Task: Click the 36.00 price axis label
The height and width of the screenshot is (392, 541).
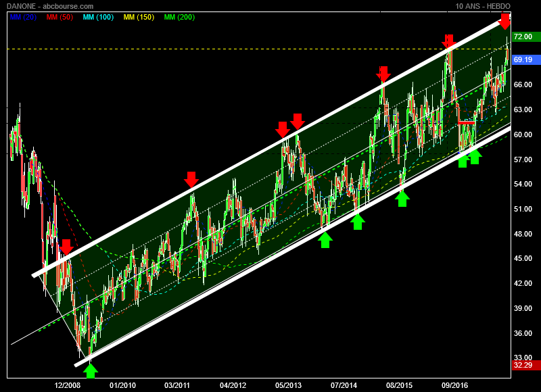Action: click(x=523, y=333)
